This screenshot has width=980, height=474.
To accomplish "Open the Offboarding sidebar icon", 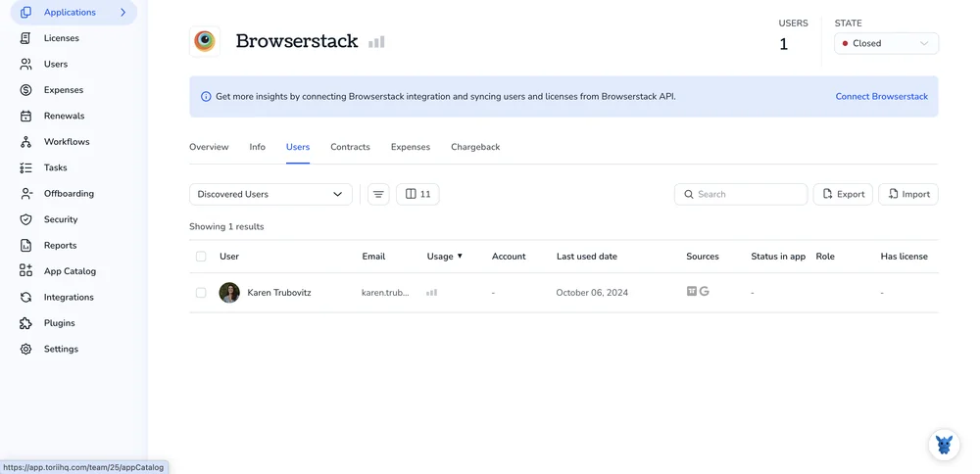I will point(25,194).
